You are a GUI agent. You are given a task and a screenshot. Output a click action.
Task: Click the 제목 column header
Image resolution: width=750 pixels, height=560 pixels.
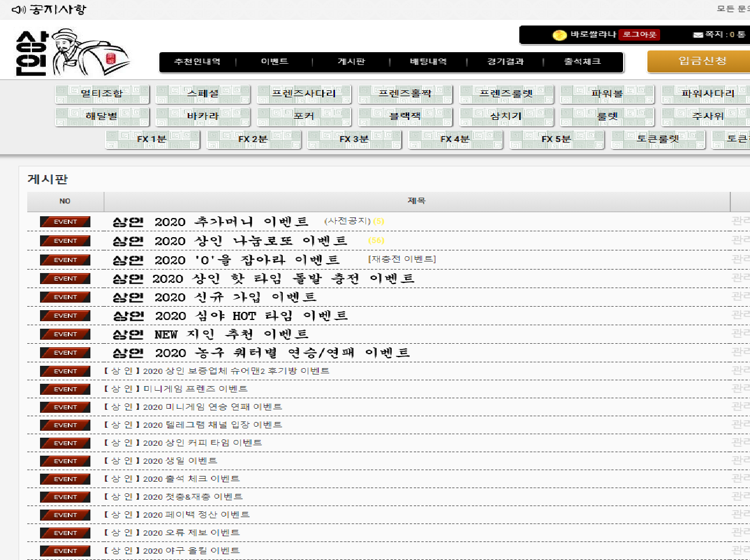tap(416, 201)
